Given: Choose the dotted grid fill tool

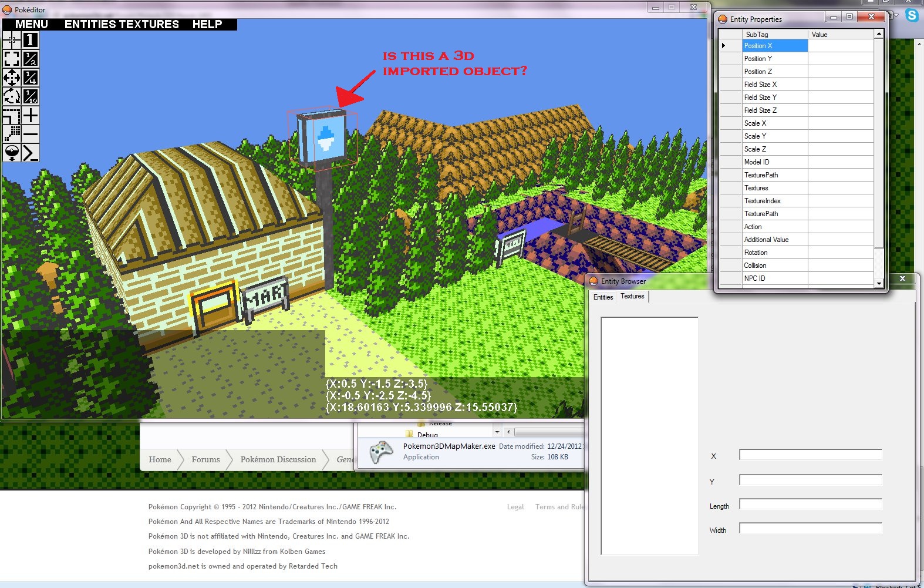Looking at the screenshot, I should tap(12, 134).
